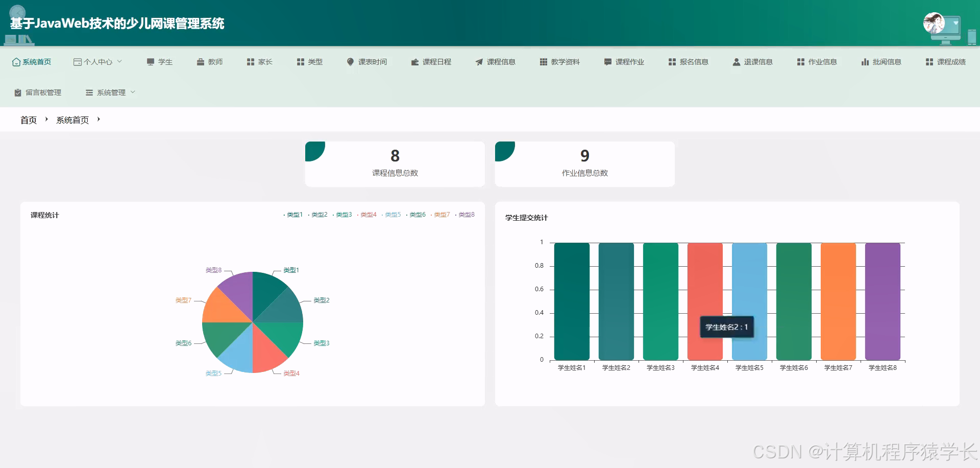
Task: Click the purple bar above 学生姓名8
Action: click(x=883, y=301)
